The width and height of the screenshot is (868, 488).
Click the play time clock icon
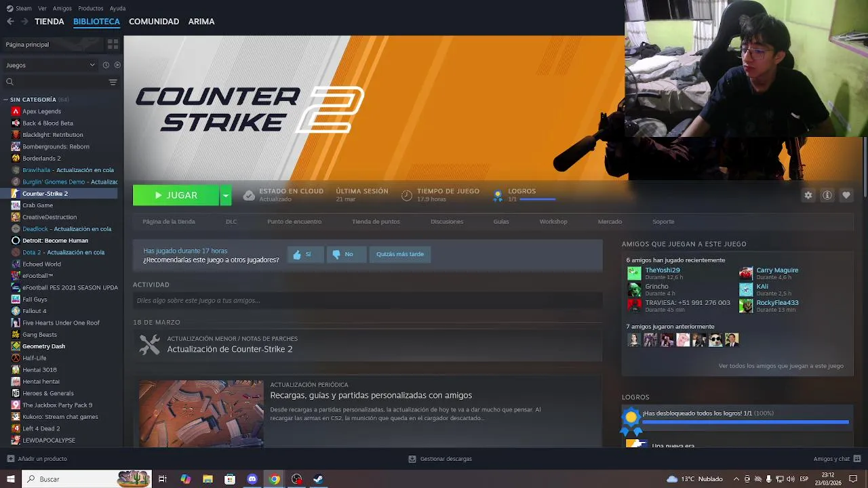[407, 195]
